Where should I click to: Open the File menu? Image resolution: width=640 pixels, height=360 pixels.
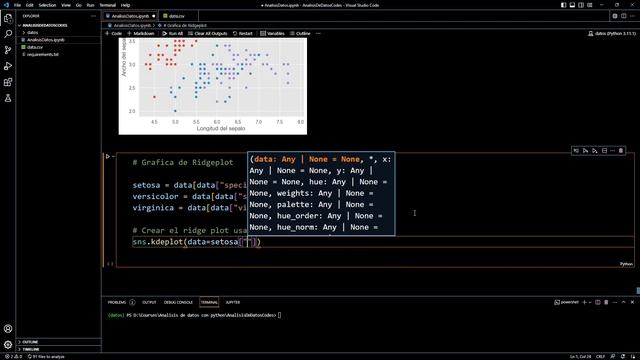pyautogui.click(x=17, y=5)
